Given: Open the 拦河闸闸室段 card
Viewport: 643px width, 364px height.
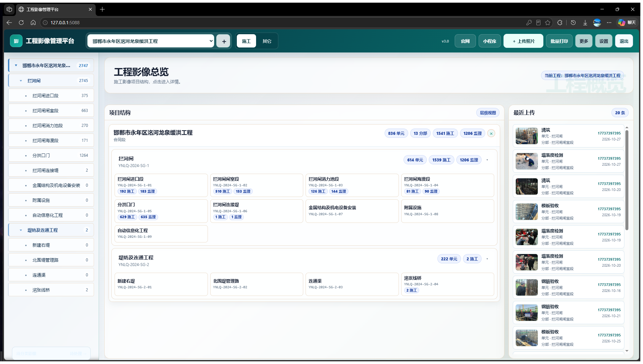Looking at the screenshot, I should coord(256,185).
